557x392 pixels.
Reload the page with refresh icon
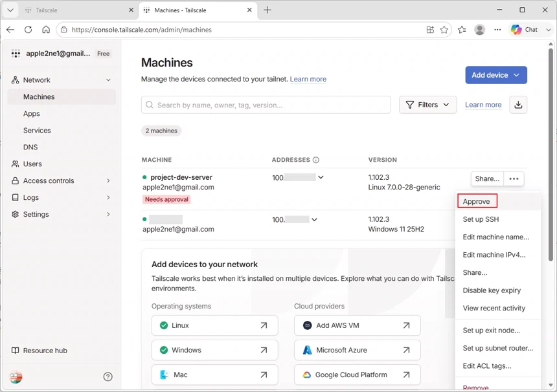point(28,30)
